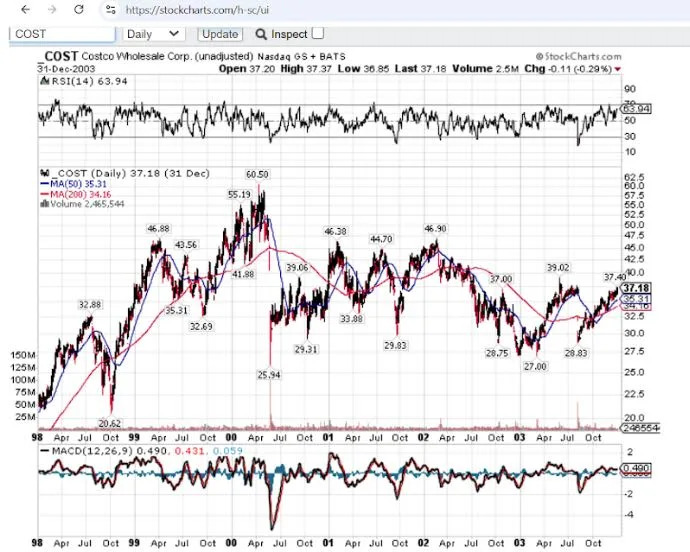Select the 37.18 last price tag on the axis
Image resolution: width=690 pixels, height=552 pixels.
pyautogui.click(x=636, y=288)
